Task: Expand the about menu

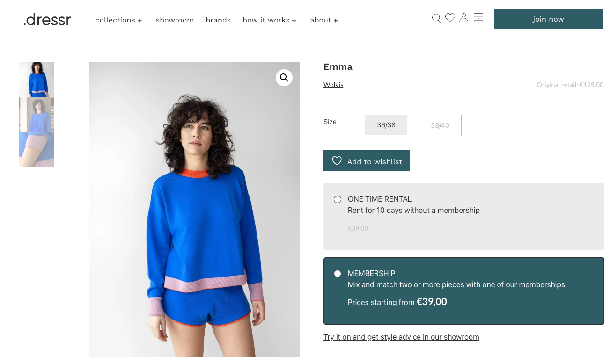Action: (324, 20)
